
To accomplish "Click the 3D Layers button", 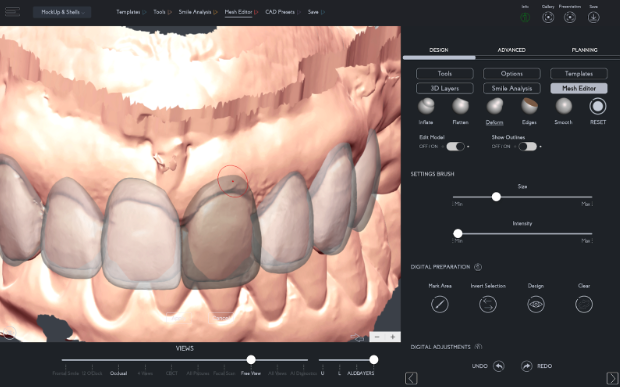I will (444, 89).
